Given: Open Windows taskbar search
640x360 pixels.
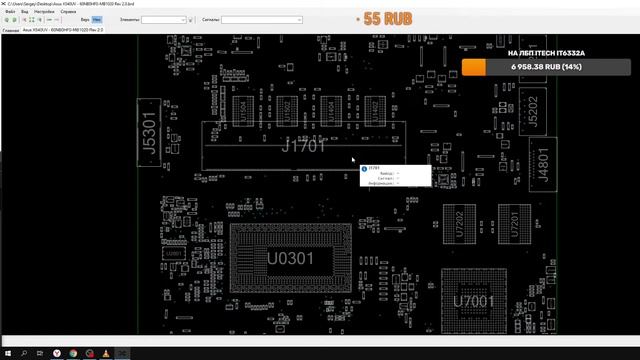Looking at the screenshot, I should pyautogui.click(x=24, y=353).
